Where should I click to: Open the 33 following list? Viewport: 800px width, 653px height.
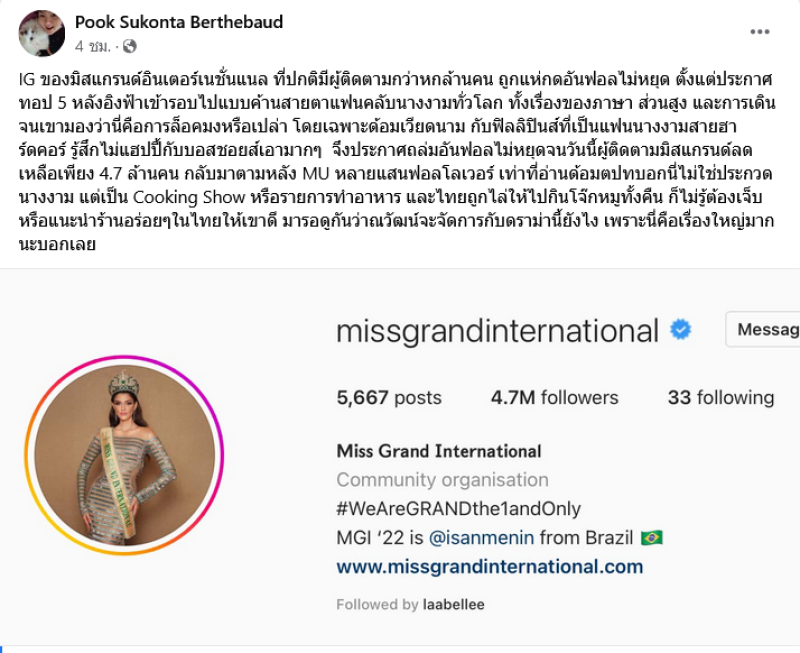coord(721,398)
